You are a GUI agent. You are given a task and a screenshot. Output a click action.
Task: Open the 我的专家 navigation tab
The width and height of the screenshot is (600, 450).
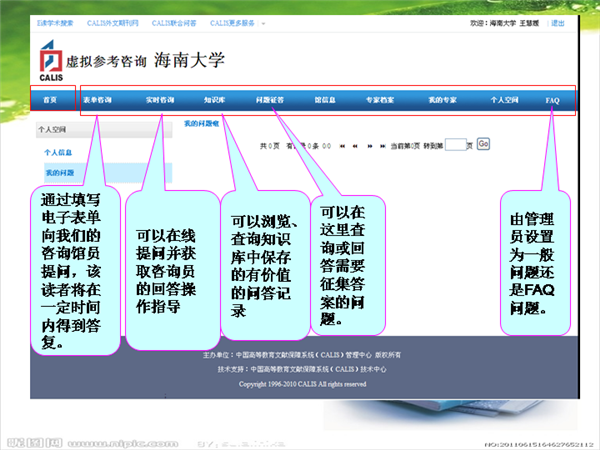click(442, 100)
